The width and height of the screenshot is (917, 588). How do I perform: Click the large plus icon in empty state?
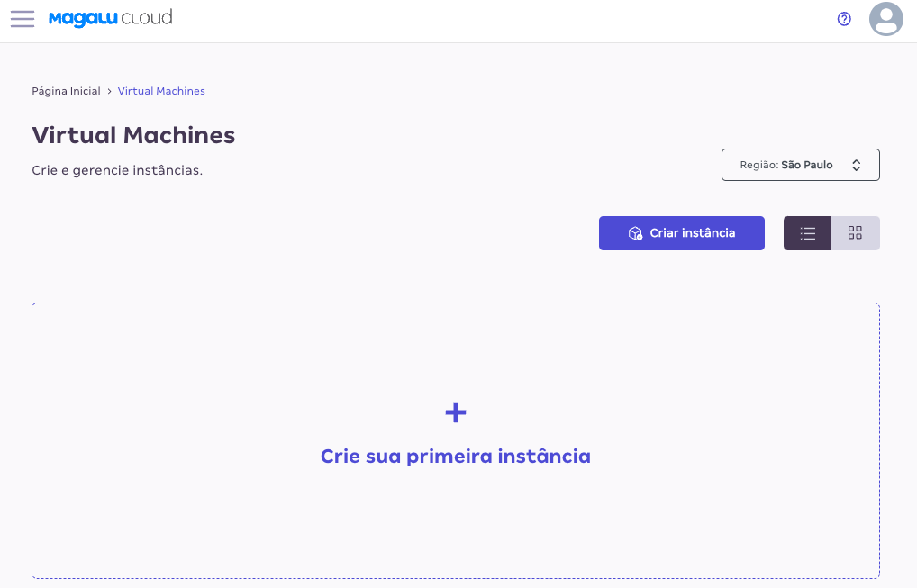456,412
